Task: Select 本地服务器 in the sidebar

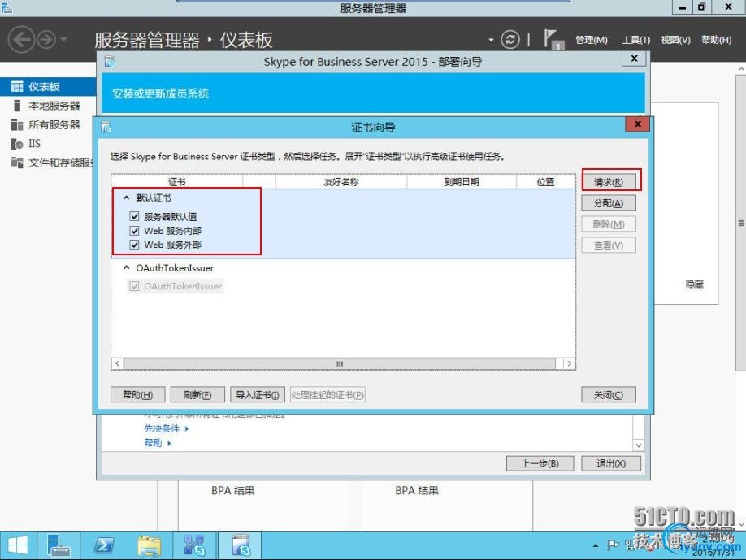Action: point(48,106)
